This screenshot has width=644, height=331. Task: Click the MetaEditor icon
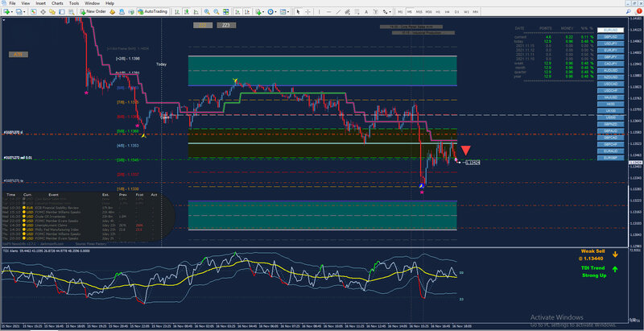tap(112, 11)
